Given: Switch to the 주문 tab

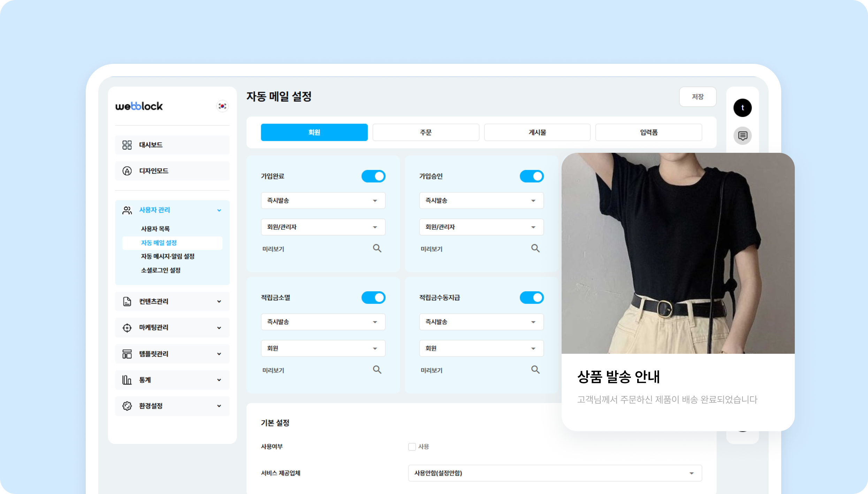Looking at the screenshot, I should (426, 132).
